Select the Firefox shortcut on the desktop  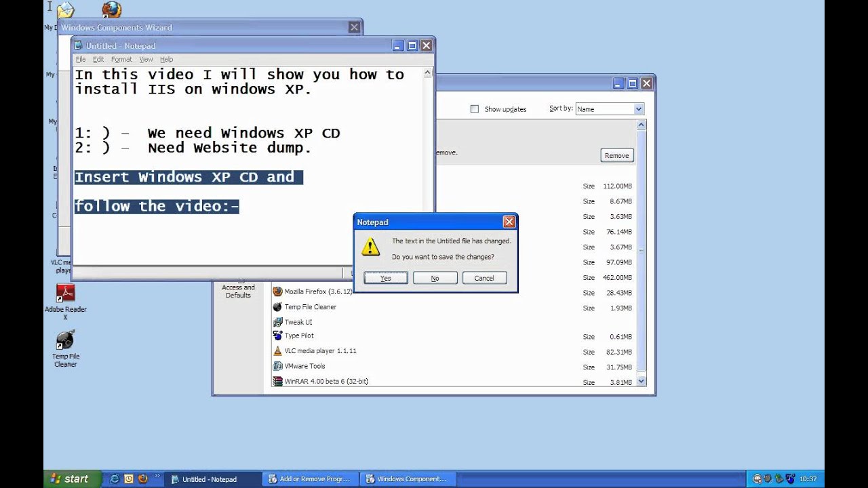[111, 9]
